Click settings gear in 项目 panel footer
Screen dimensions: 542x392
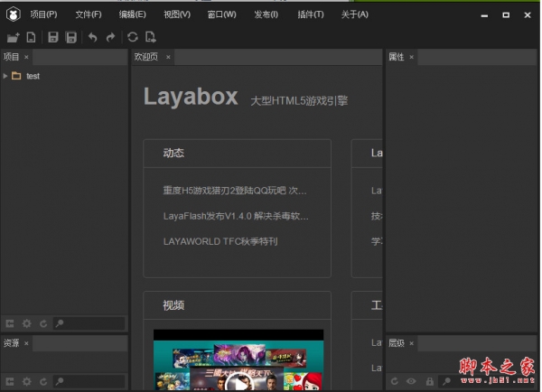click(x=26, y=323)
